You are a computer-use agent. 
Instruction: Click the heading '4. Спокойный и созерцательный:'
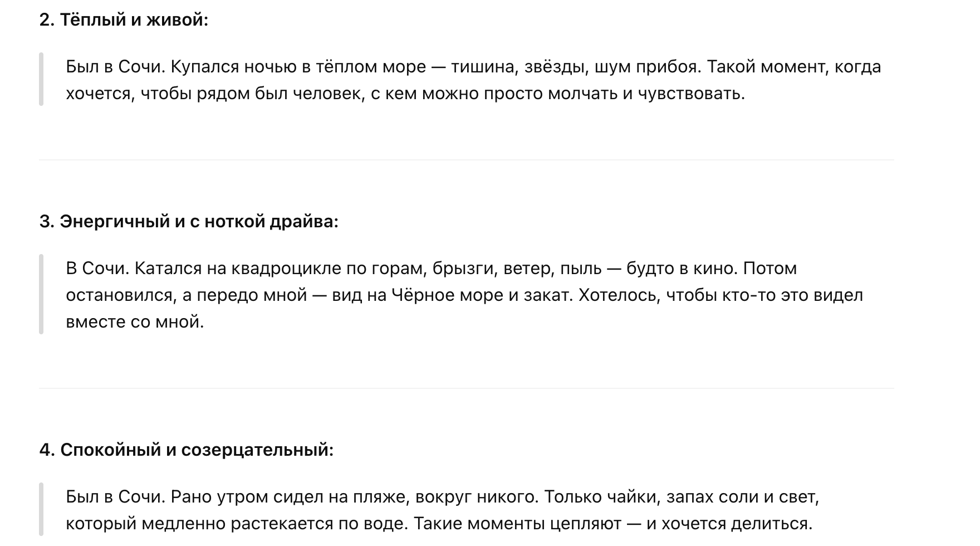pos(187,450)
